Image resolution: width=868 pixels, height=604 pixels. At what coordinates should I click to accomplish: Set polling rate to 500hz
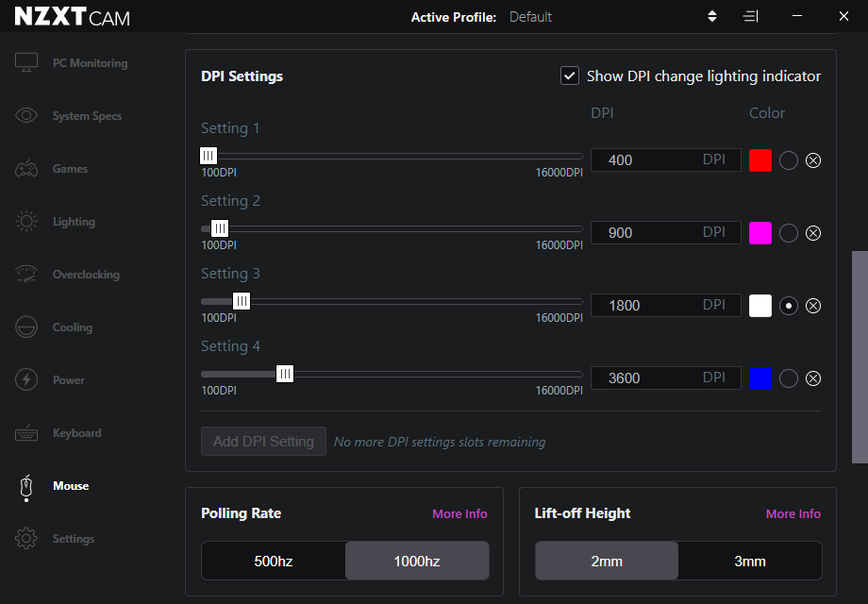[274, 561]
